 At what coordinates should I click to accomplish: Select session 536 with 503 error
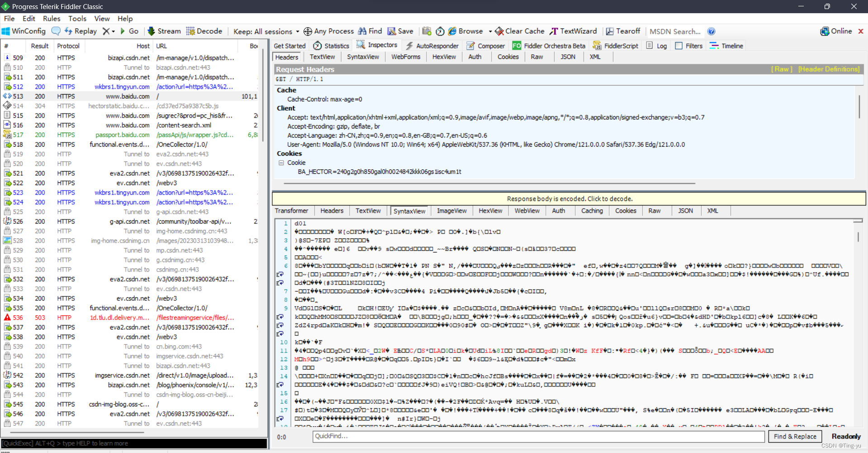pyautogui.click(x=130, y=318)
